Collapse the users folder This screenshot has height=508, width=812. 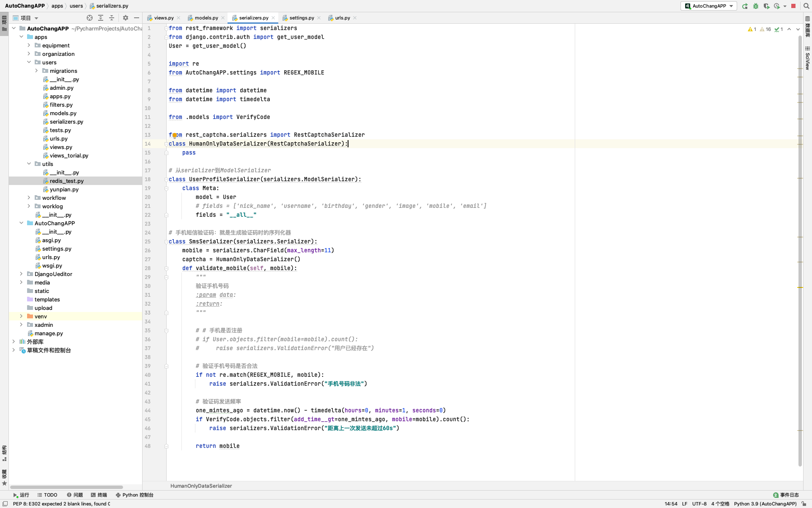point(29,62)
